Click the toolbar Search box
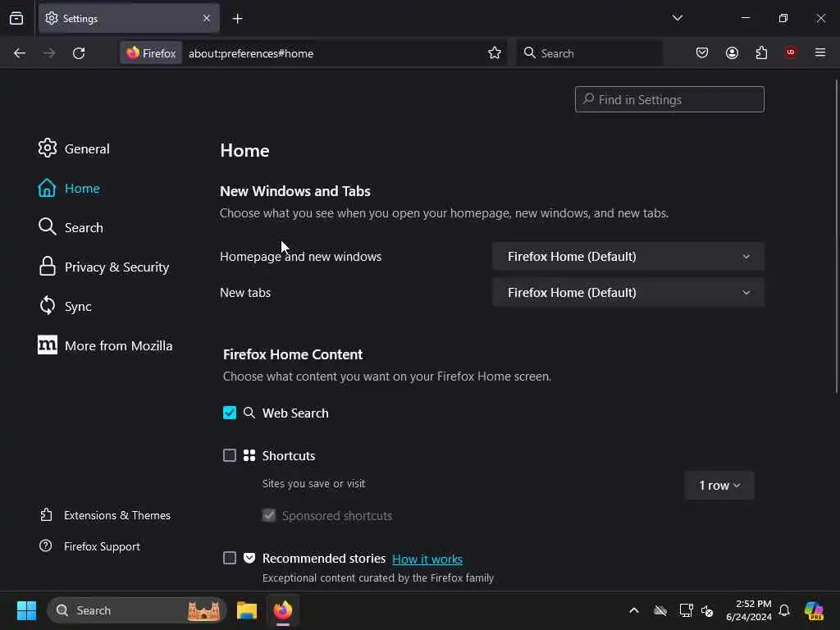This screenshot has width=840, height=630. coord(589,53)
